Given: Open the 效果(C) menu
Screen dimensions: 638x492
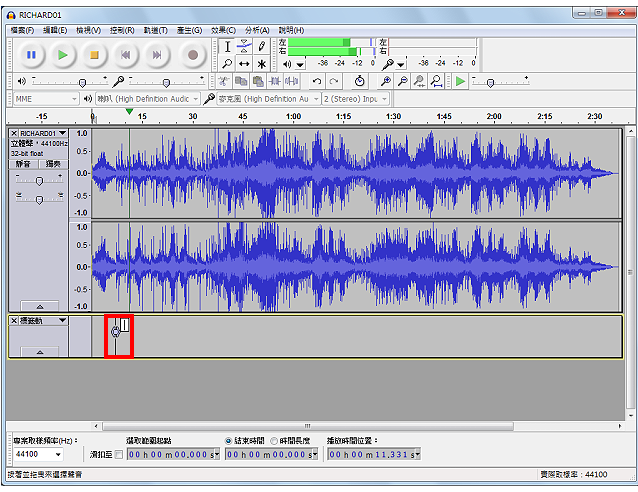Looking at the screenshot, I should 223,30.
